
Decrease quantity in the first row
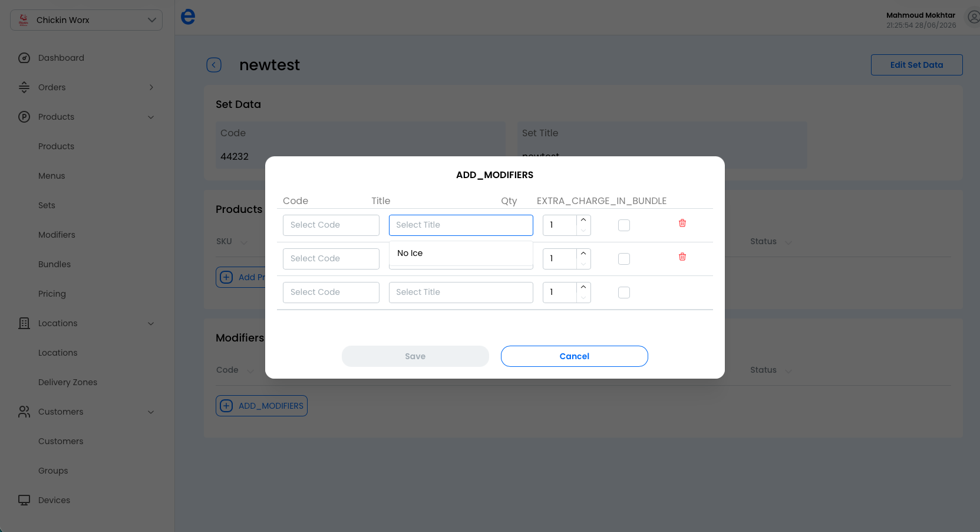point(583,231)
